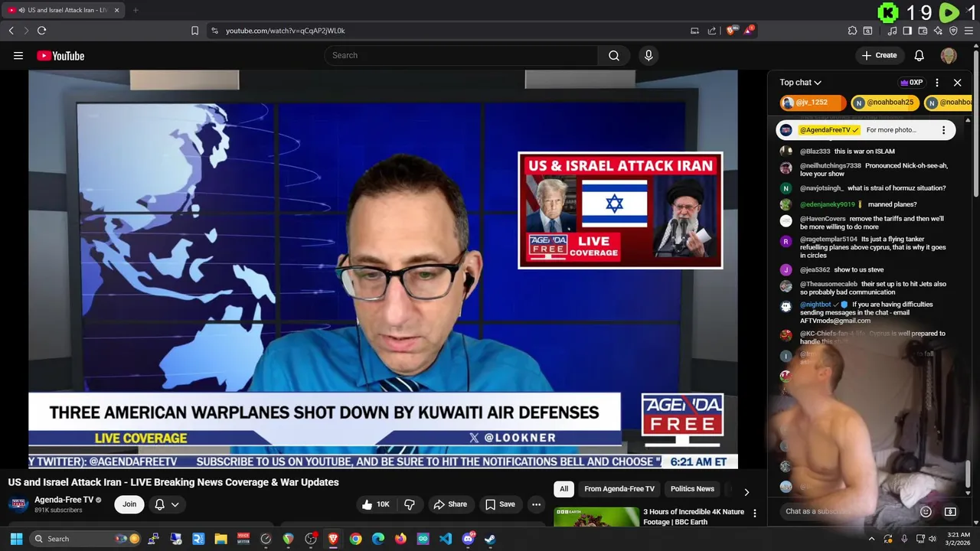
Task: Open YouTube notifications bell in header
Action: point(919,55)
